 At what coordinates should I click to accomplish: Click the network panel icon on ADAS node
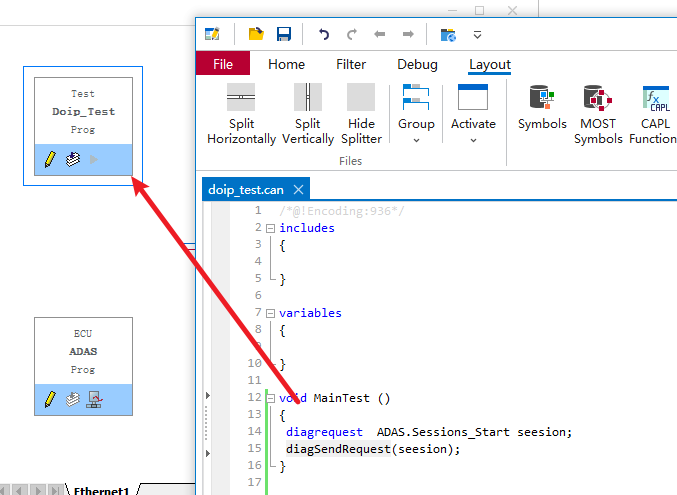click(x=94, y=400)
